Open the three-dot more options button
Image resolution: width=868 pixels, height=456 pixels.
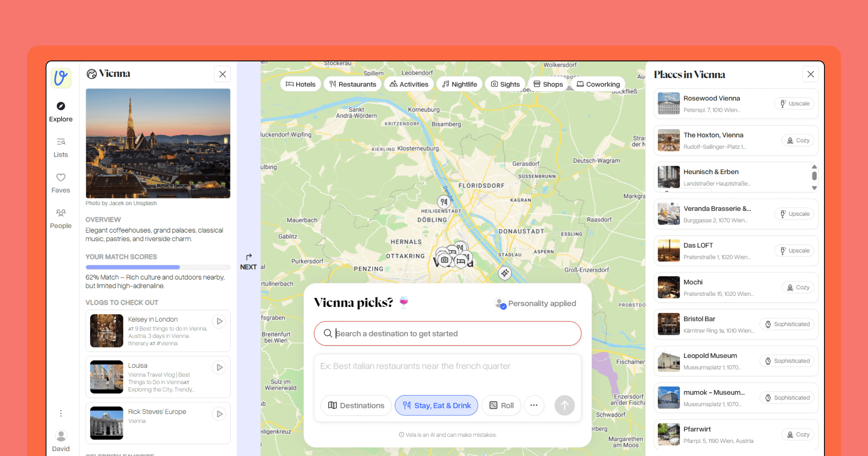point(534,405)
